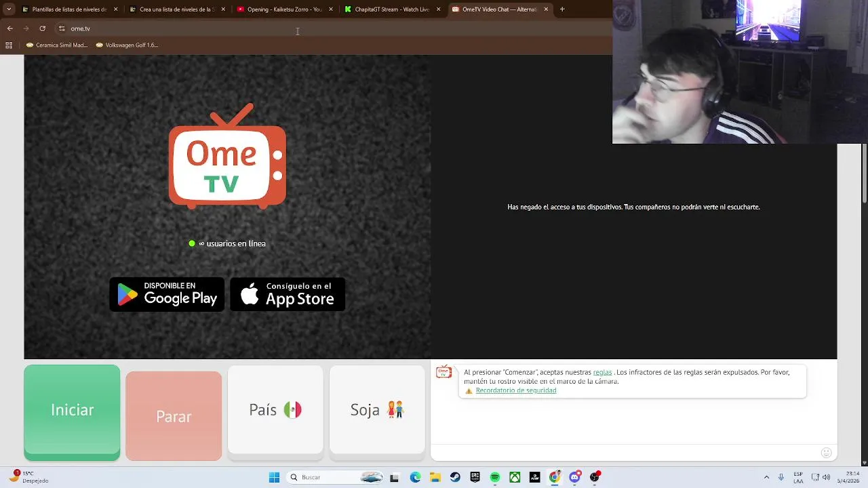Image resolution: width=868 pixels, height=488 pixels.
Task: Close the OmeTV Video Chat tab
Action: 546,9
